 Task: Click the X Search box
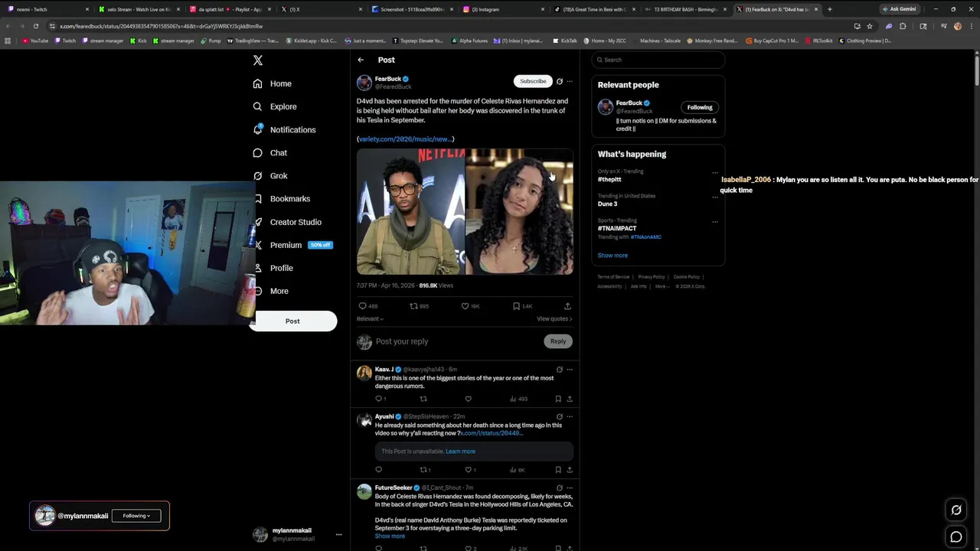tap(658, 60)
